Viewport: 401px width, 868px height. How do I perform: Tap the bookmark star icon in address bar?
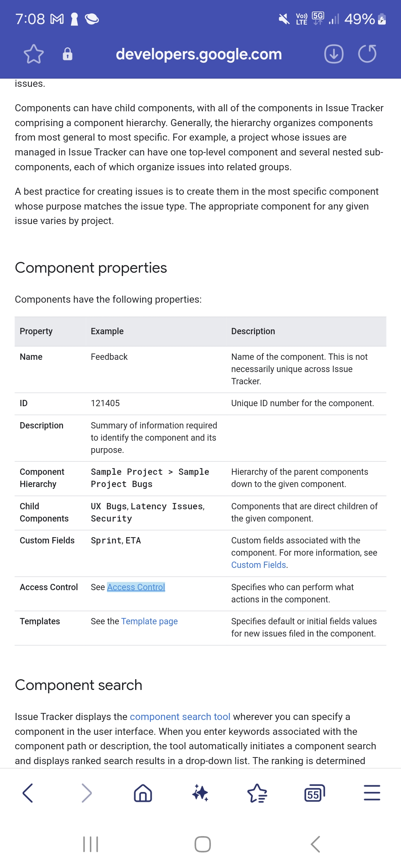(34, 54)
